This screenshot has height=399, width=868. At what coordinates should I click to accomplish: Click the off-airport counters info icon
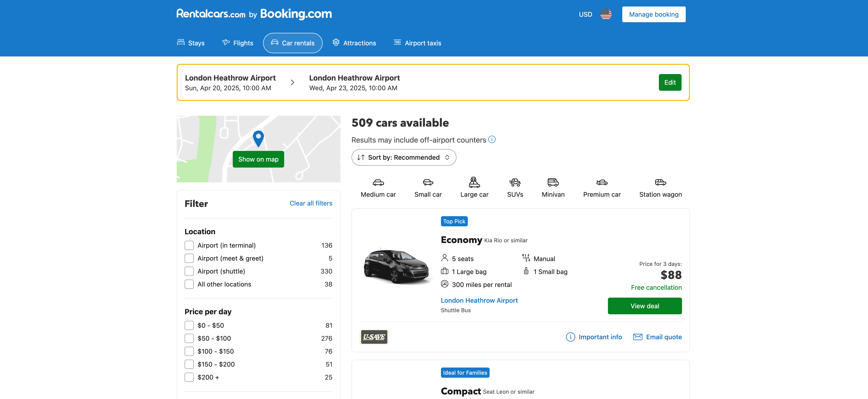pos(492,139)
